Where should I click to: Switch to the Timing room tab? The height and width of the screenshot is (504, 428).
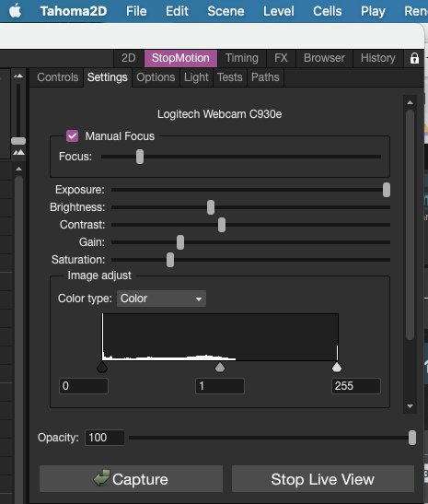coord(242,58)
